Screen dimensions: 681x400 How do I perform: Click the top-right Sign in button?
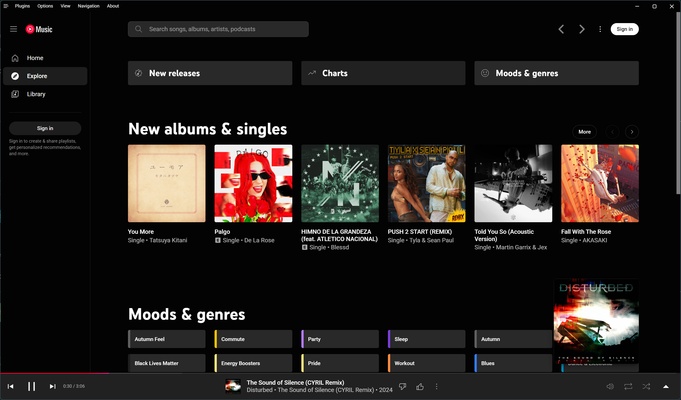tap(625, 29)
